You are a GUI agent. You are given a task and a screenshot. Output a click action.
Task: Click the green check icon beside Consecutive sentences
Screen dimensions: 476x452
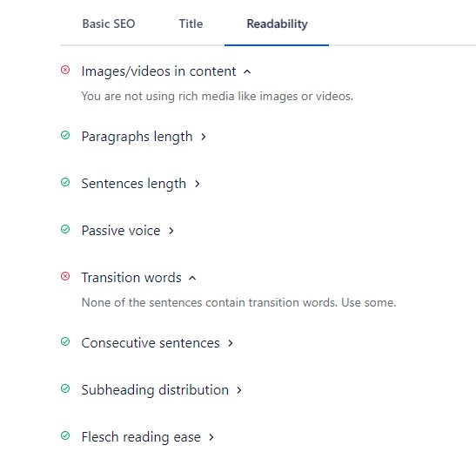[65, 341]
